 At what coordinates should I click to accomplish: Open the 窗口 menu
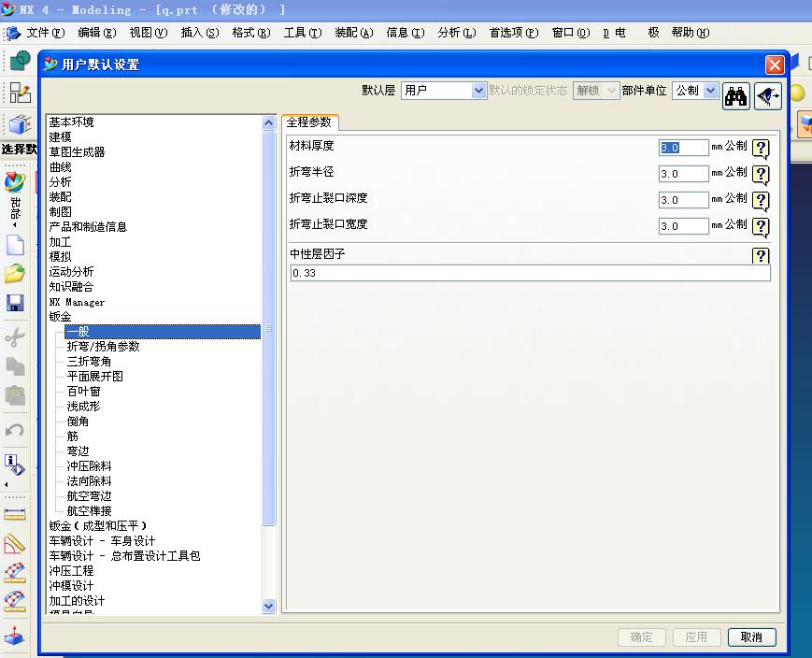click(x=571, y=33)
